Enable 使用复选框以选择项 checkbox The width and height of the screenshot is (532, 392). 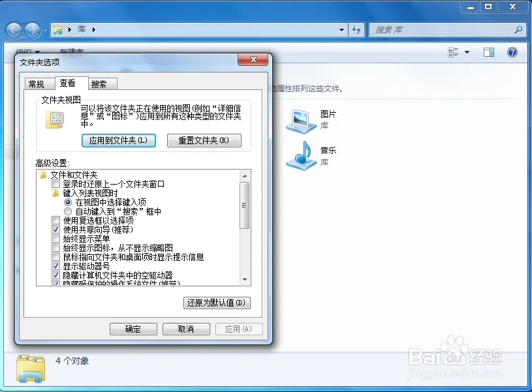(55, 220)
